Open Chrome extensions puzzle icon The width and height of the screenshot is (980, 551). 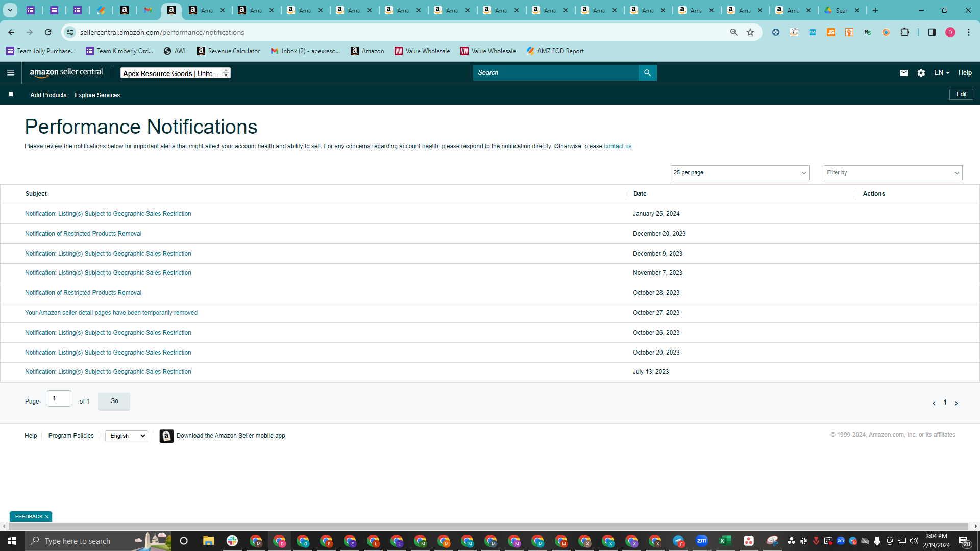(904, 32)
